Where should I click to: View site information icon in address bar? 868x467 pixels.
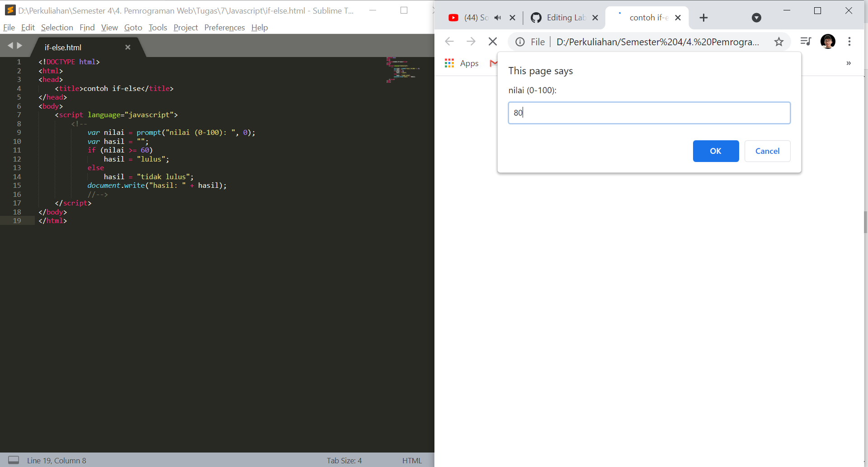coord(520,42)
